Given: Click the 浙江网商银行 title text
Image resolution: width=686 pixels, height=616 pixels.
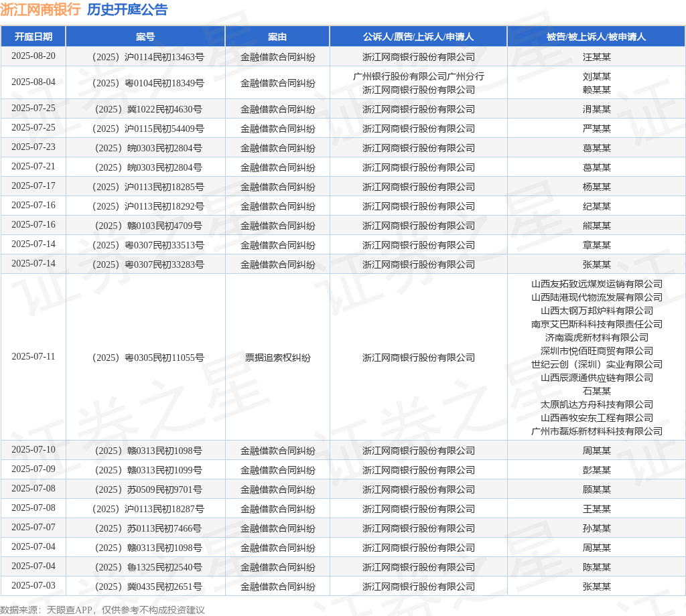Looking at the screenshot, I should pyautogui.click(x=40, y=9).
